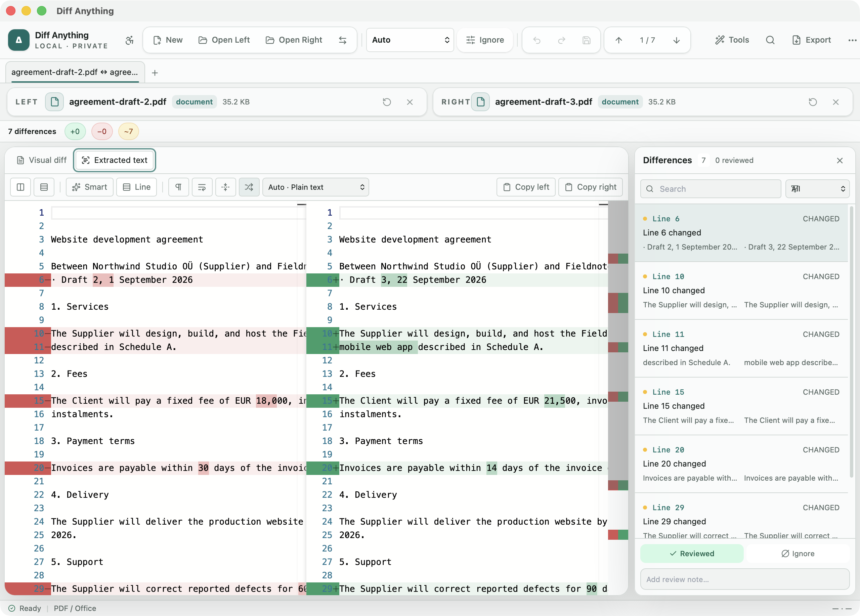The height and width of the screenshot is (616, 860).
Task: Click the Export button
Action: (x=812, y=40)
